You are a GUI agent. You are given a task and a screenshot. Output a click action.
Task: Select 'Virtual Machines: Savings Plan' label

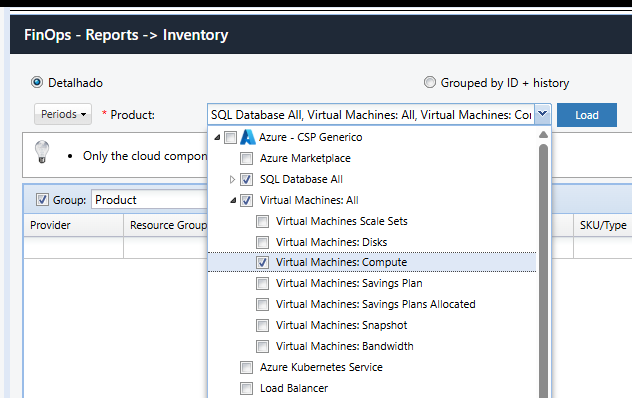tap(349, 283)
